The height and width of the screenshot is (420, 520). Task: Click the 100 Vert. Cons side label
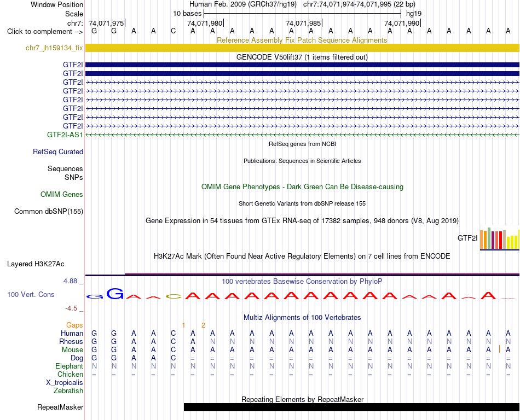pyautogui.click(x=31, y=294)
